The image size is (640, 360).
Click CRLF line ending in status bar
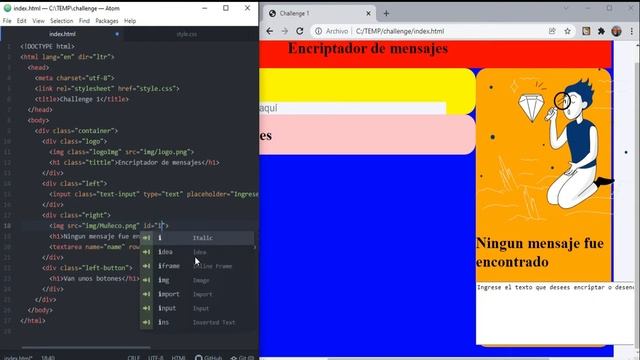[133, 358]
